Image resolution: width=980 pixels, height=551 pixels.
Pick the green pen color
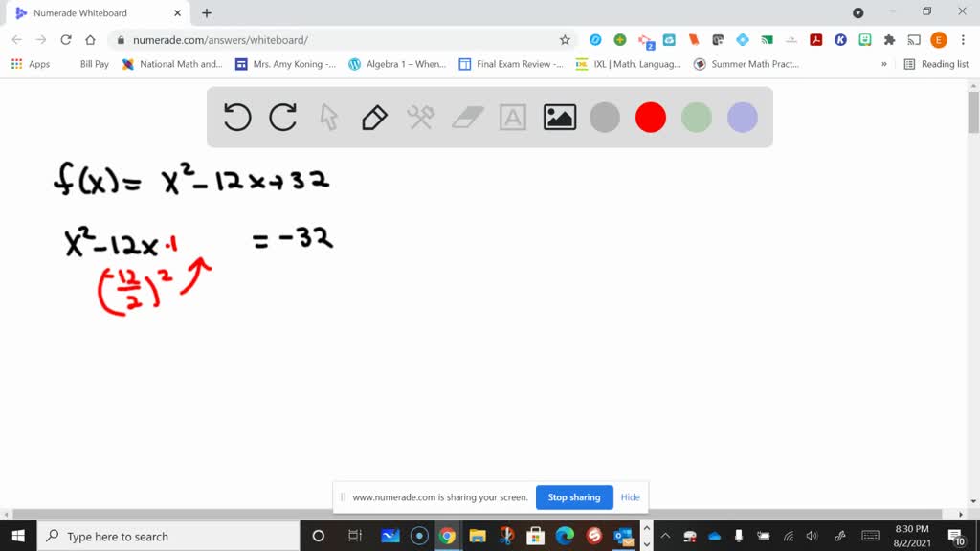point(697,118)
